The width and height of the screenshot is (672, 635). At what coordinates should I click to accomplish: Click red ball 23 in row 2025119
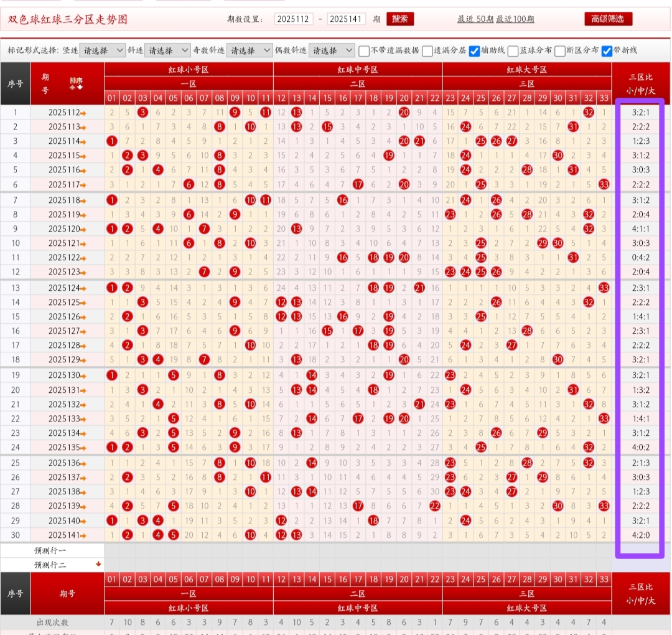point(450,214)
